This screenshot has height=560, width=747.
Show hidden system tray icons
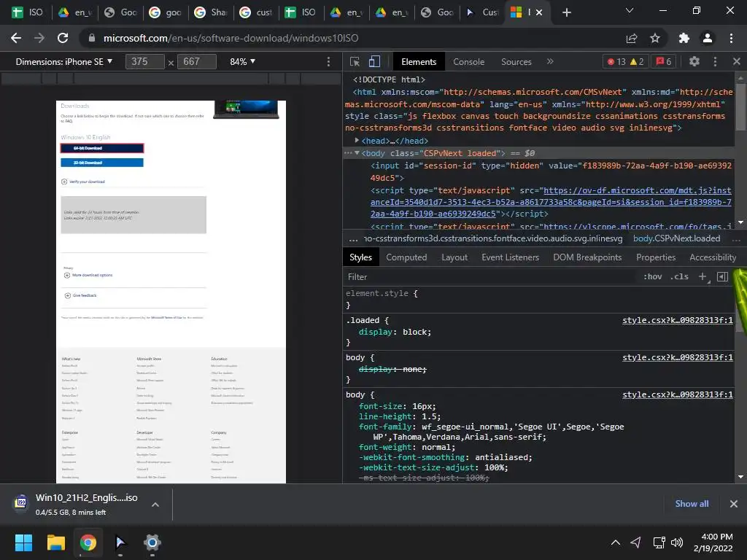coord(616,542)
